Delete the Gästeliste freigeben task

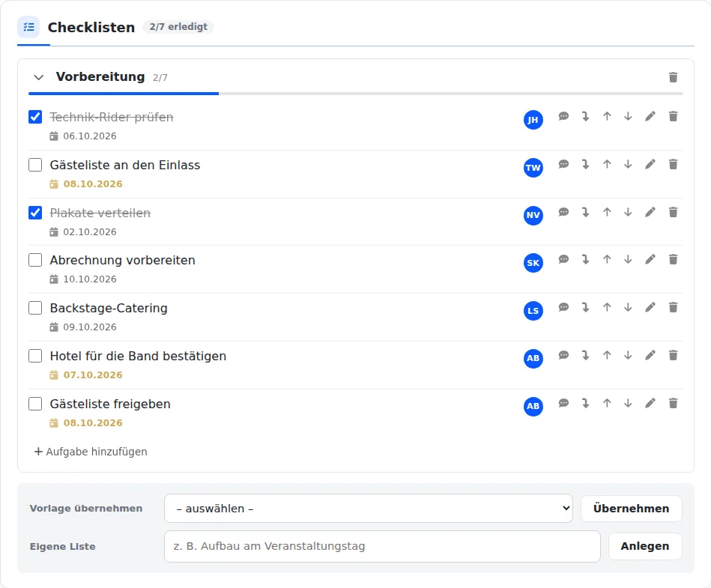coord(674,403)
